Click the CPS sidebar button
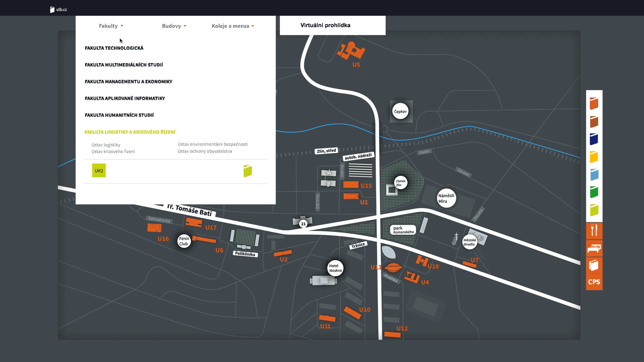644x362 pixels. pyautogui.click(x=594, y=282)
